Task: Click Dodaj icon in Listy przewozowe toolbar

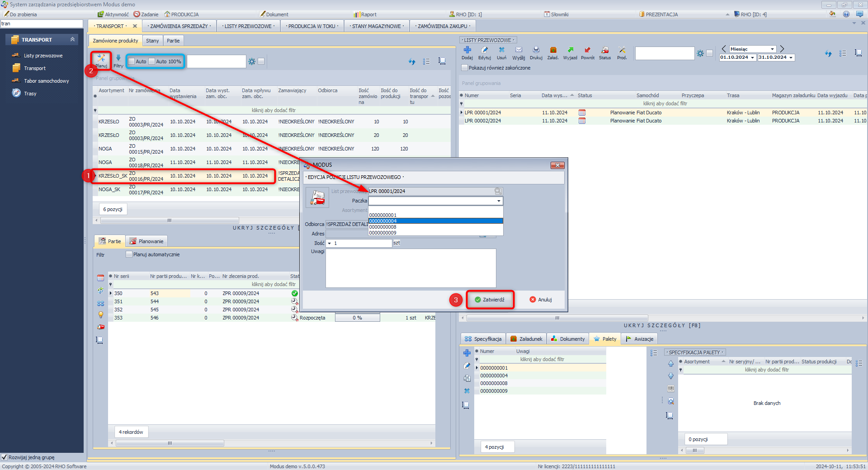Action: (x=467, y=50)
